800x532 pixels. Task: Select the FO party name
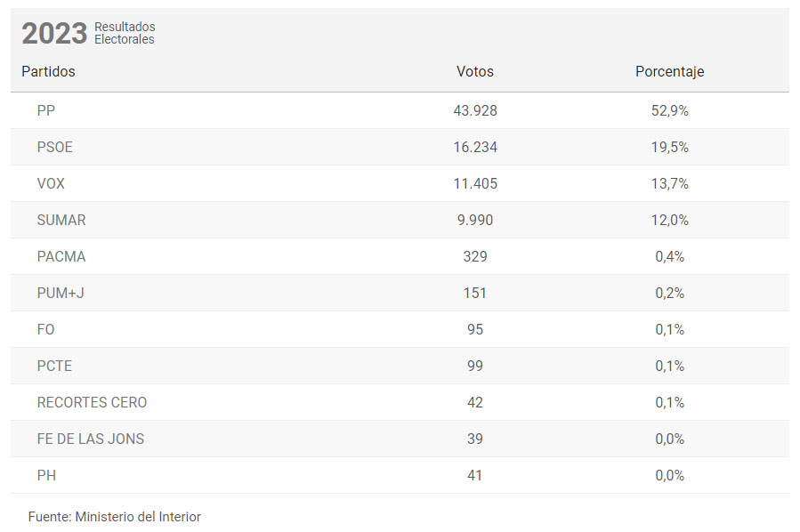[x=45, y=329]
